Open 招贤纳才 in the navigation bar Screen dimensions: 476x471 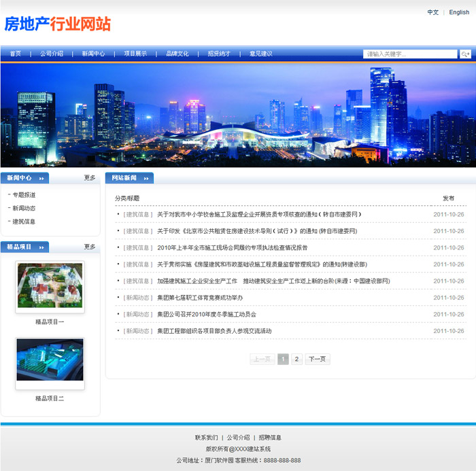point(219,54)
